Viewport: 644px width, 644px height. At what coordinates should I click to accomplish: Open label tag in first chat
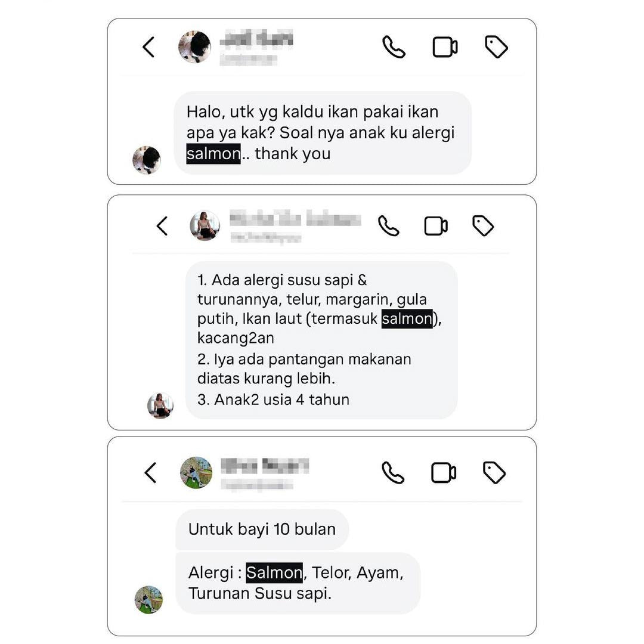pos(496,47)
